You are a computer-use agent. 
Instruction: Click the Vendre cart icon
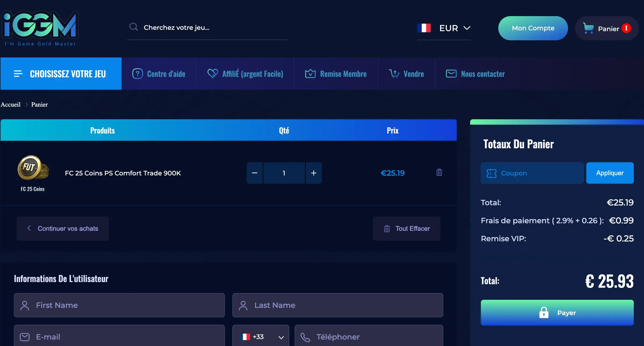point(394,74)
